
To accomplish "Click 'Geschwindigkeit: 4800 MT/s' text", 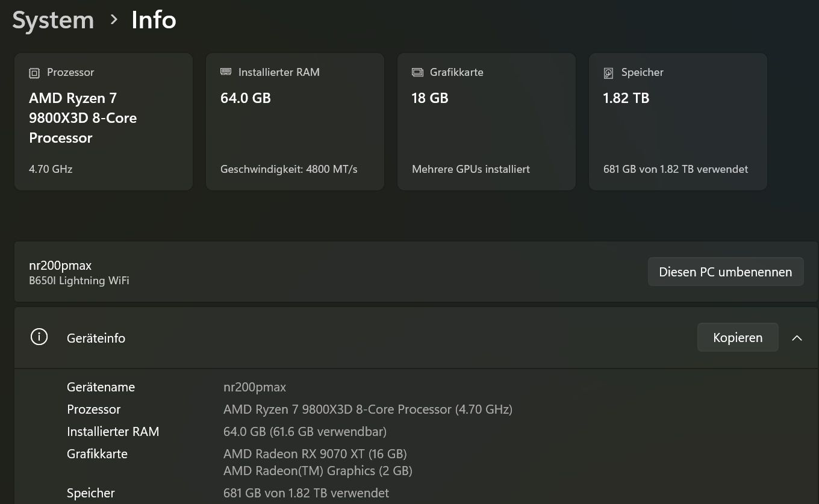I will [289, 169].
